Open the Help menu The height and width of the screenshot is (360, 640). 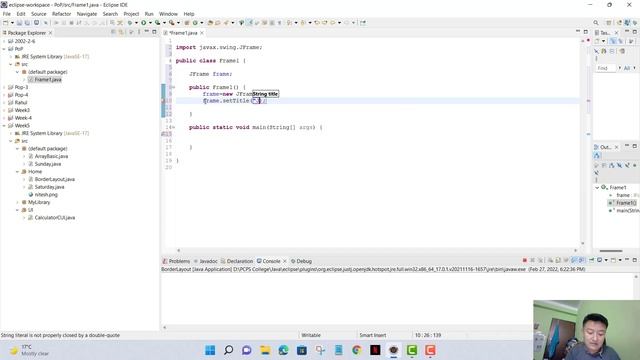[x=189, y=14]
